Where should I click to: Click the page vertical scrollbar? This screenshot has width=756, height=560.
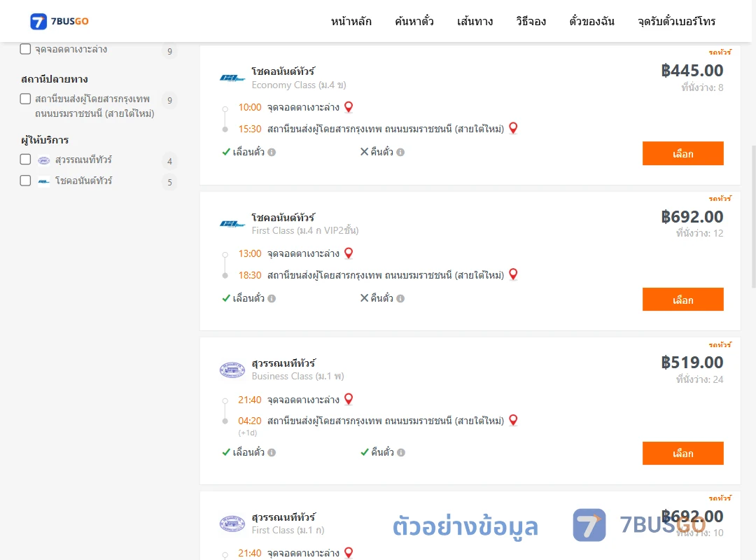754,217
